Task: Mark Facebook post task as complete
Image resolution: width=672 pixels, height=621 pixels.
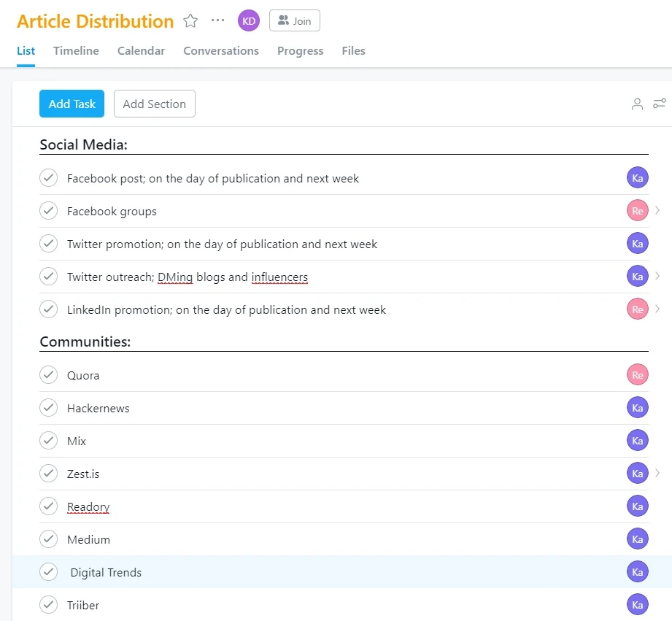Action: [x=48, y=178]
